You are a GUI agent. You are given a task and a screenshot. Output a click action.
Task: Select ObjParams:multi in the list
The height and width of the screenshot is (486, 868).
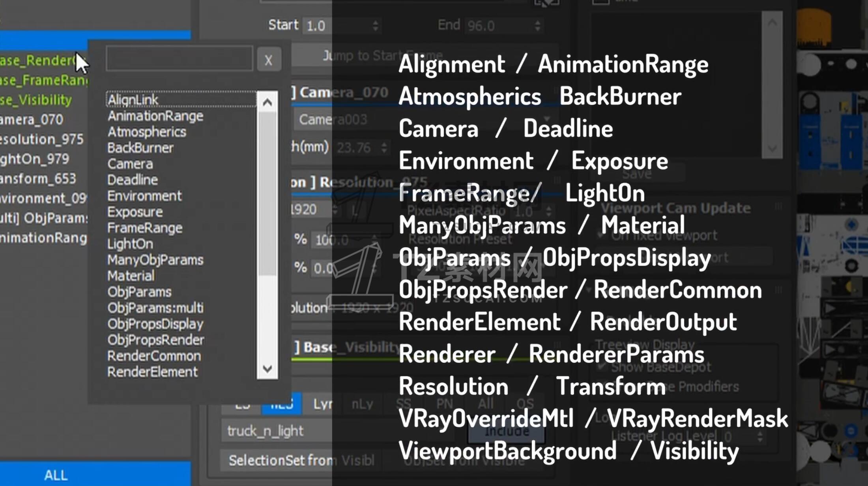pos(155,308)
